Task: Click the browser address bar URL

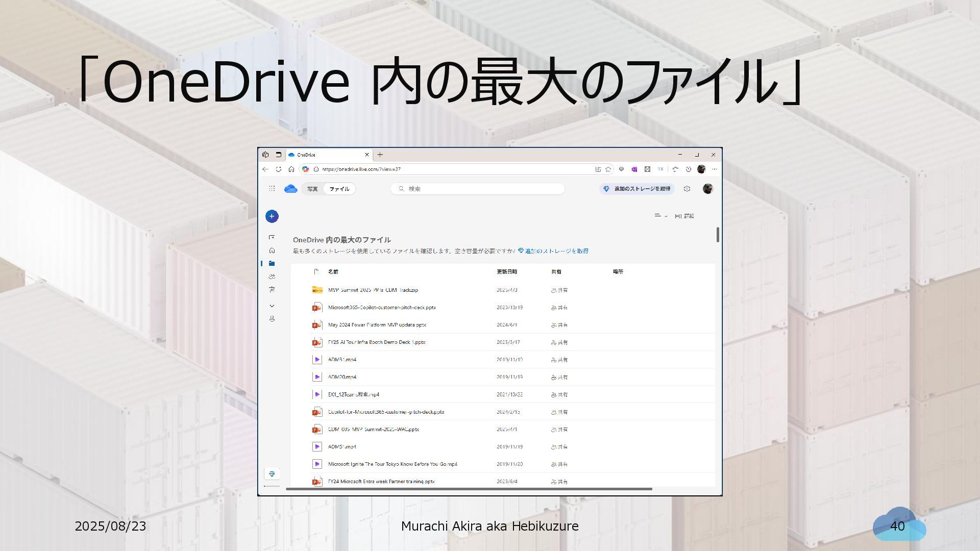Action: click(x=361, y=169)
